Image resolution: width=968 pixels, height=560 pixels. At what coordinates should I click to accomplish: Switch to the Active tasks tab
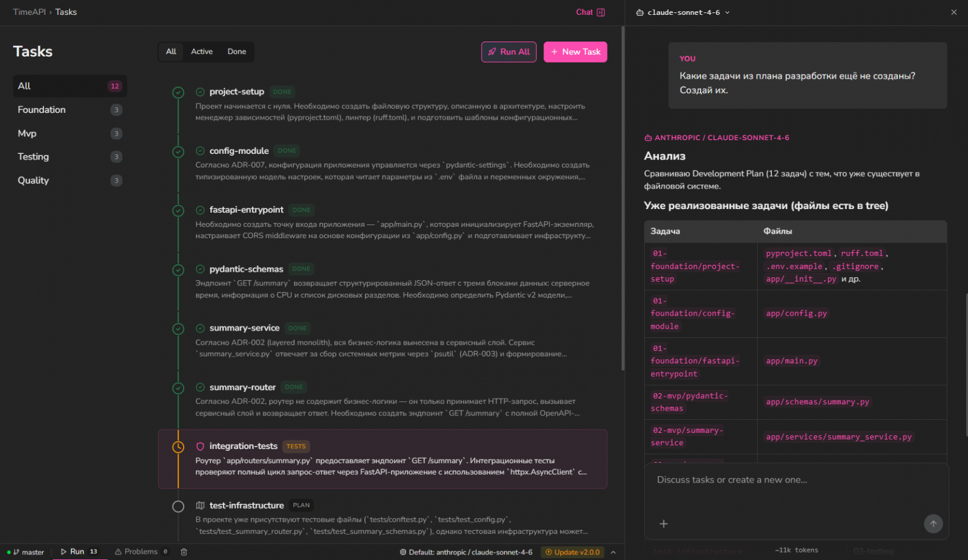tap(202, 51)
